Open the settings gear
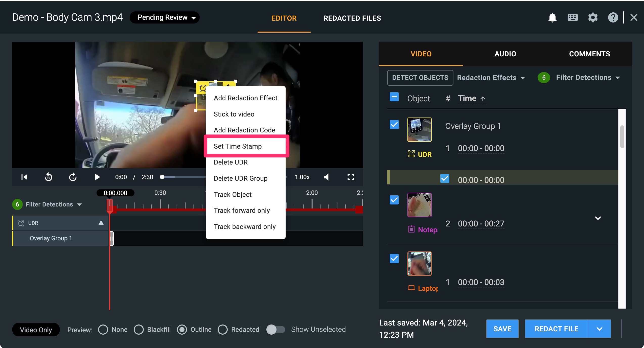This screenshot has width=644, height=348. click(593, 18)
